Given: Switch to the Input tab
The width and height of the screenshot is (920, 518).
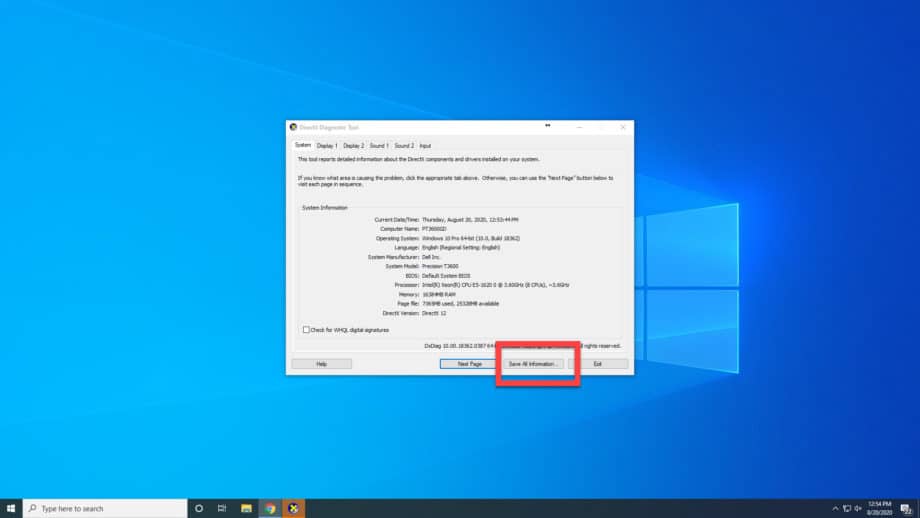Looking at the screenshot, I should coord(425,145).
